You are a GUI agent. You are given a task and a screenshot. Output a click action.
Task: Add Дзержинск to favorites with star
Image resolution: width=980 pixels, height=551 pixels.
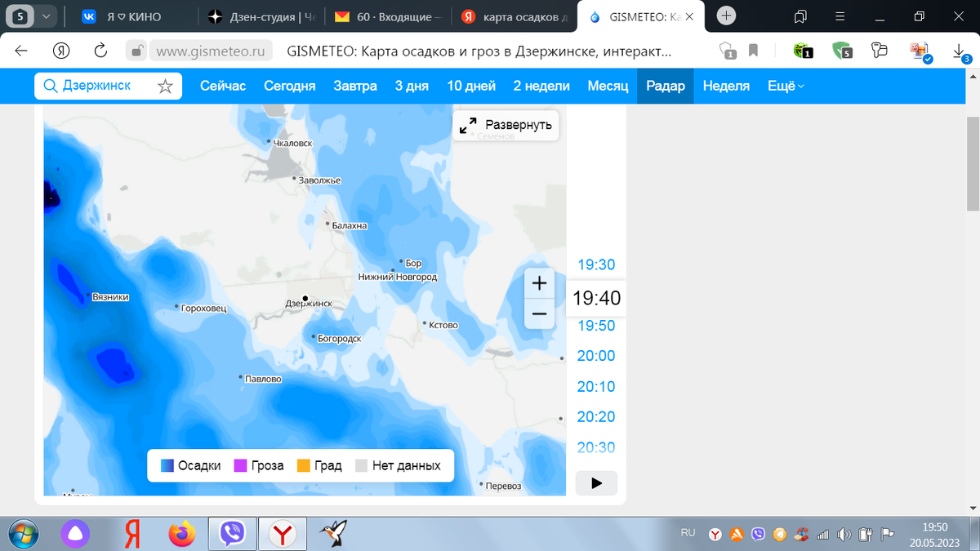tap(165, 86)
